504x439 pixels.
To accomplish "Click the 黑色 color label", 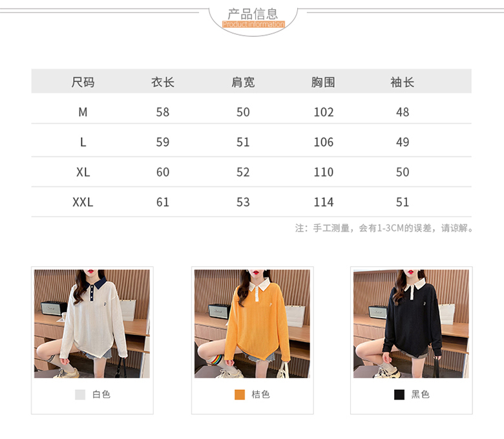I will tap(421, 394).
